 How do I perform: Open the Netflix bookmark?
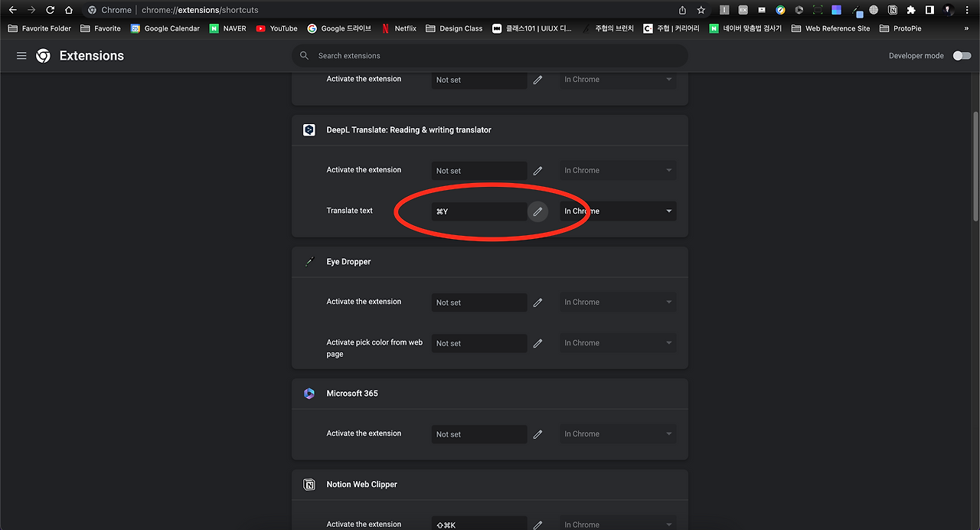click(x=399, y=28)
